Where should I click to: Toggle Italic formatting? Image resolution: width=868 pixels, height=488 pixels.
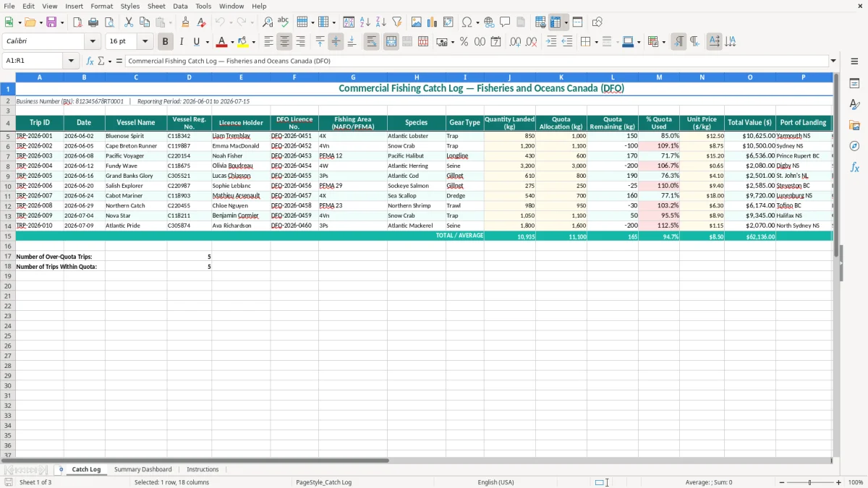pyautogui.click(x=181, y=42)
